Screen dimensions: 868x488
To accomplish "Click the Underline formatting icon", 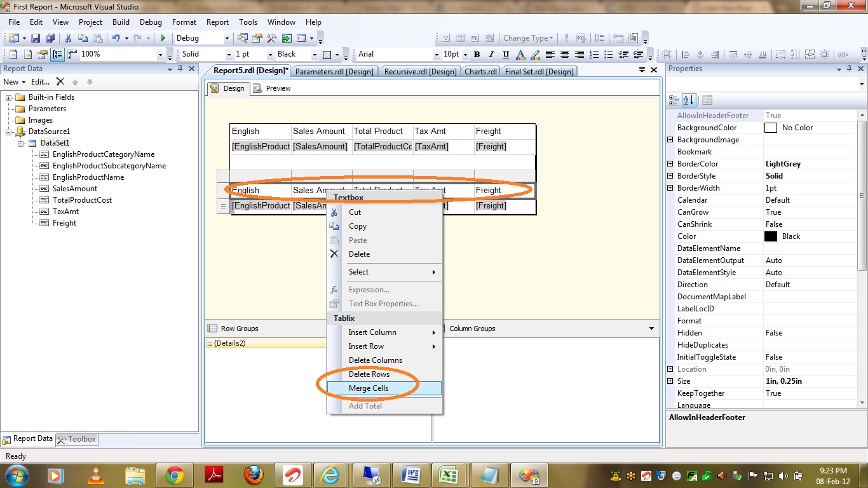I will click(506, 55).
